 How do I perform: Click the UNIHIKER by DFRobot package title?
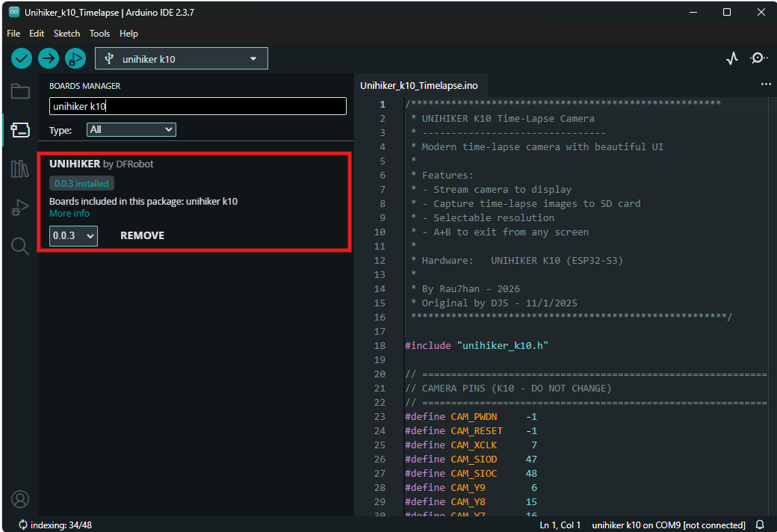click(x=101, y=164)
